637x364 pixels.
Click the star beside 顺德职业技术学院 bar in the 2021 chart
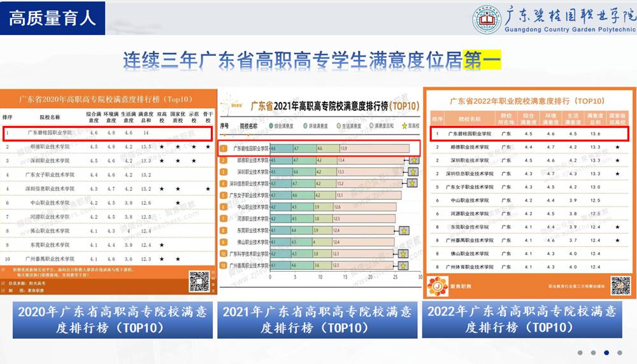point(414,160)
